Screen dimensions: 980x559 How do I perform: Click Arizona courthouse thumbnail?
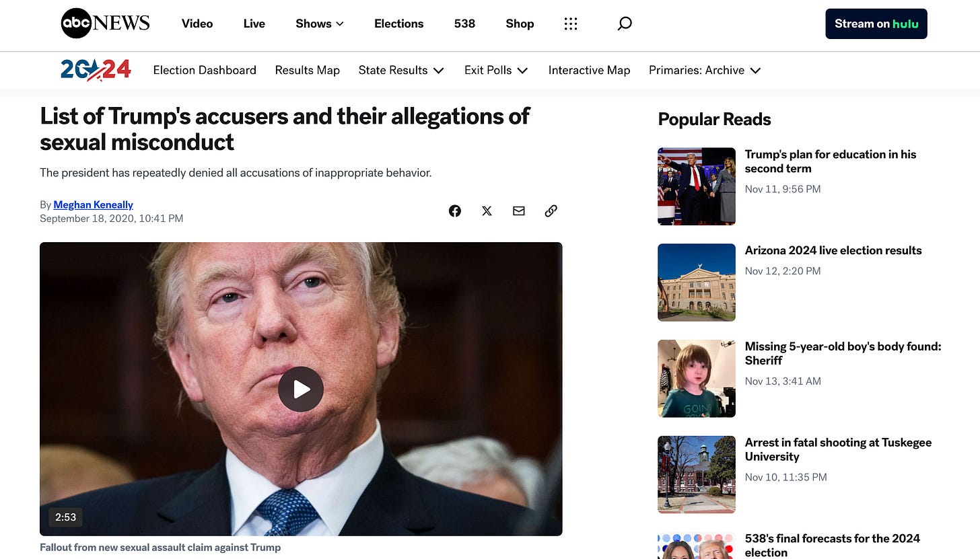point(697,283)
